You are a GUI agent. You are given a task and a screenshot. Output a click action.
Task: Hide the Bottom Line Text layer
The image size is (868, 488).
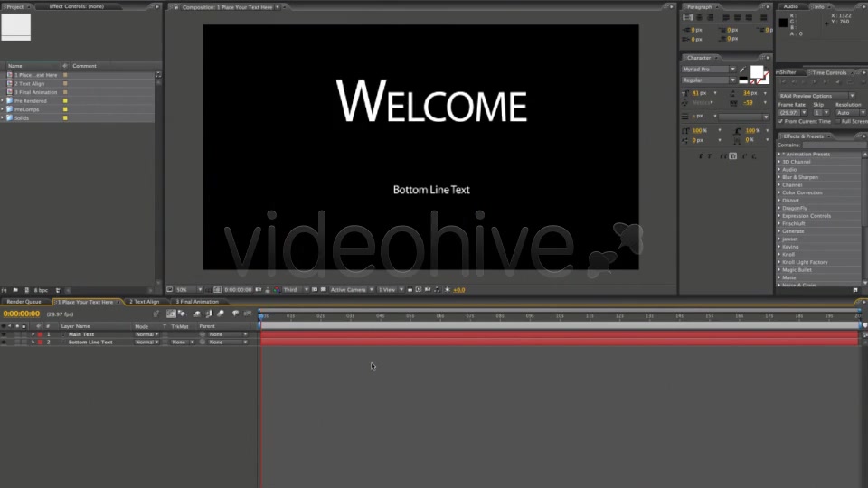point(4,342)
